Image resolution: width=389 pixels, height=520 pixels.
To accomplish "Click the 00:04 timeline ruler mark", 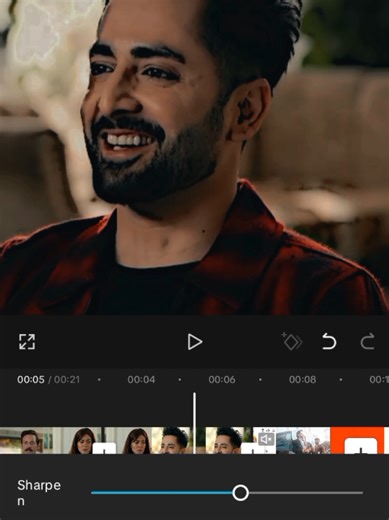I will 141,380.
